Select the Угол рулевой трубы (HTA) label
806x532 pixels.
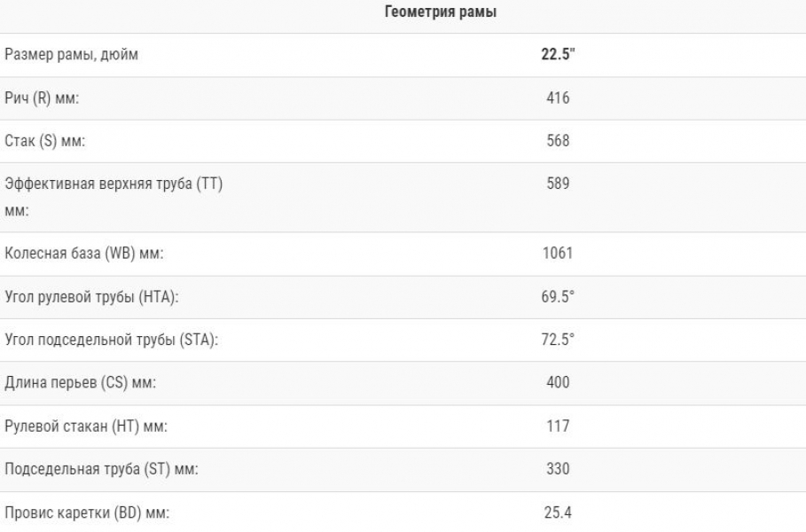(x=92, y=297)
